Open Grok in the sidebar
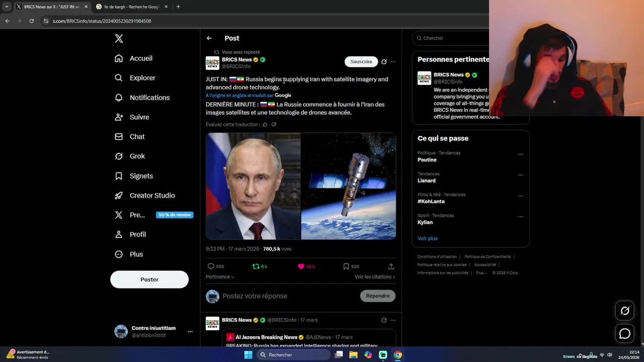The image size is (644, 362). click(130, 156)
